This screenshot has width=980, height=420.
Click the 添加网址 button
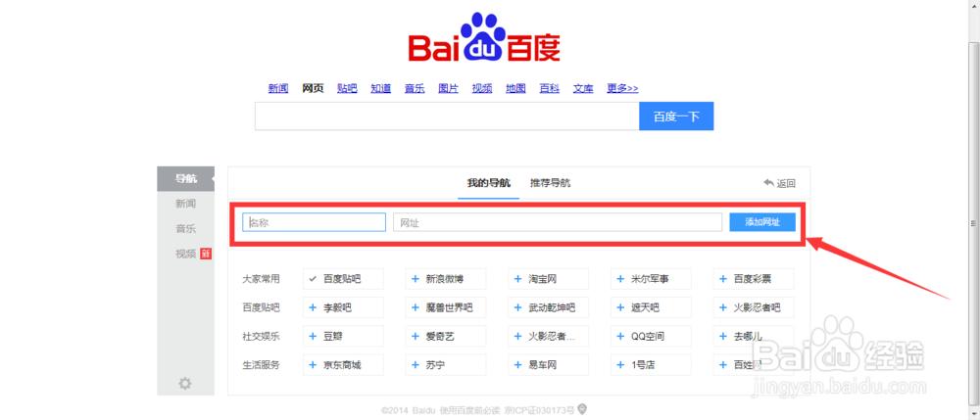coord(762,222)
